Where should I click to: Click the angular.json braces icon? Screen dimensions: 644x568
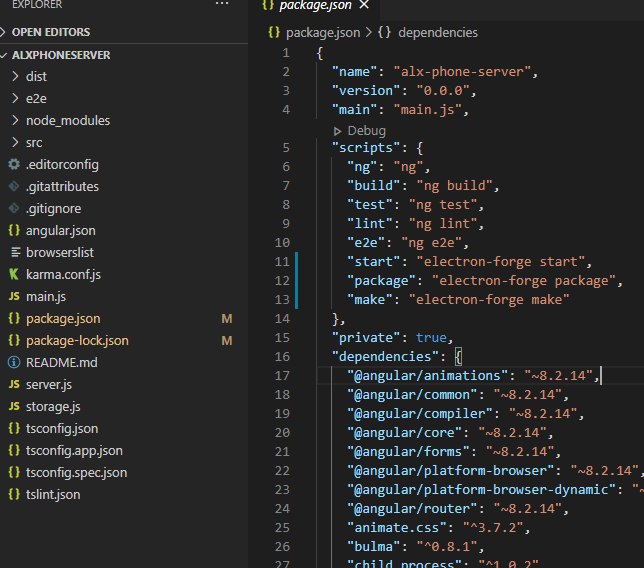point(14,231)
